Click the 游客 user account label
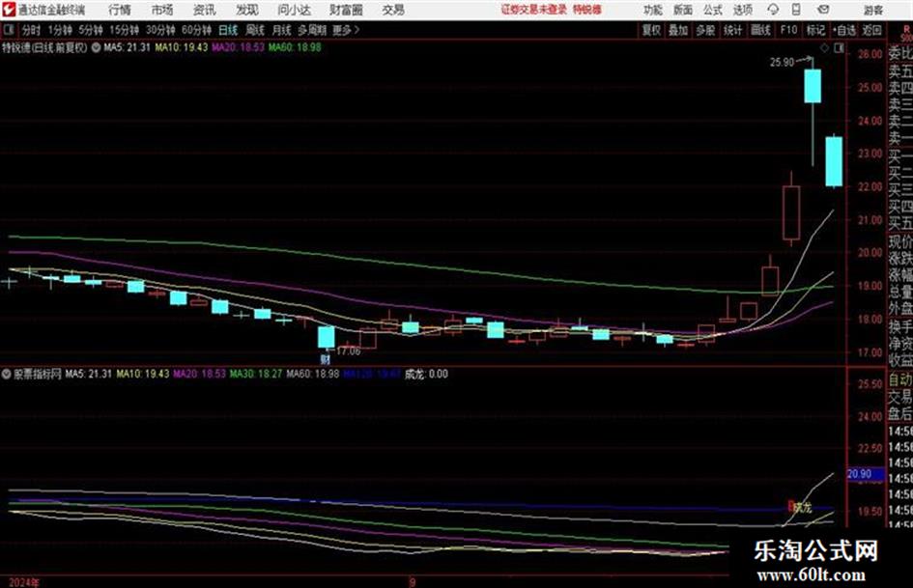Screen dimensions: 913x588 click(872, 10)
